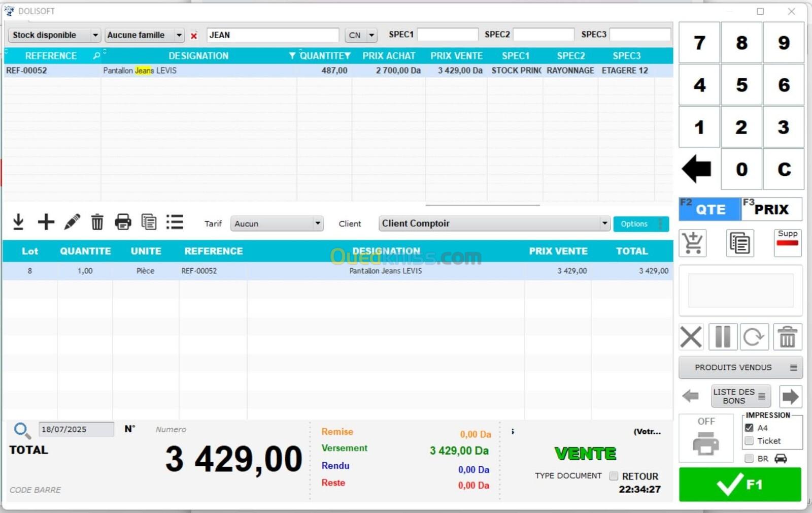Click the JEAN search field
812x513 pixels.
(273, 35)
